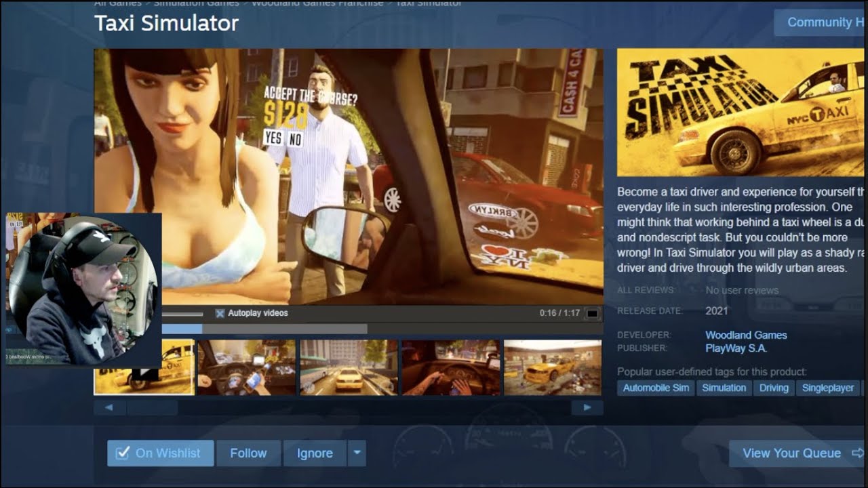Click the video fullscreen icon
This screenshot has width=868, height=488.
pos(592,314)
